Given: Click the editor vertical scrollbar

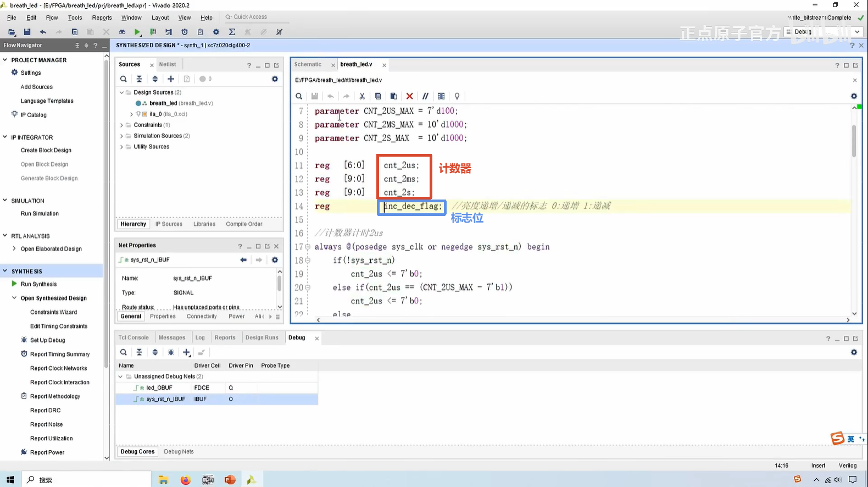Looking at the screenshot, I should [x=854, y=142].
